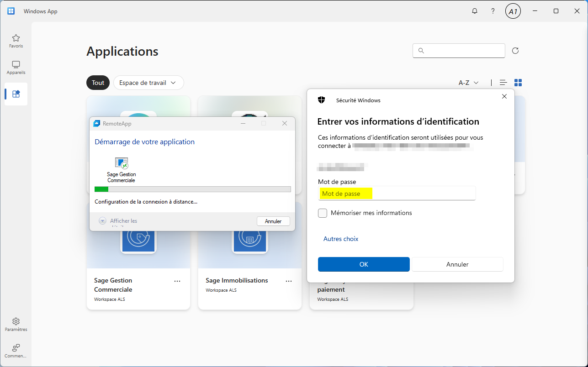The image size is (588, 367).
Task: Click the RemoteApp connection progress bar
Action: 193,189
